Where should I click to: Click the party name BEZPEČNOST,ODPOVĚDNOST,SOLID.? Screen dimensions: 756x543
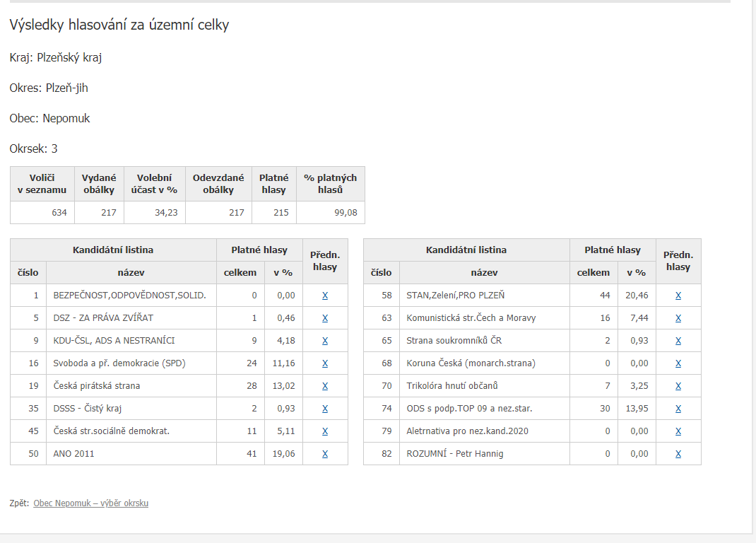130,296
